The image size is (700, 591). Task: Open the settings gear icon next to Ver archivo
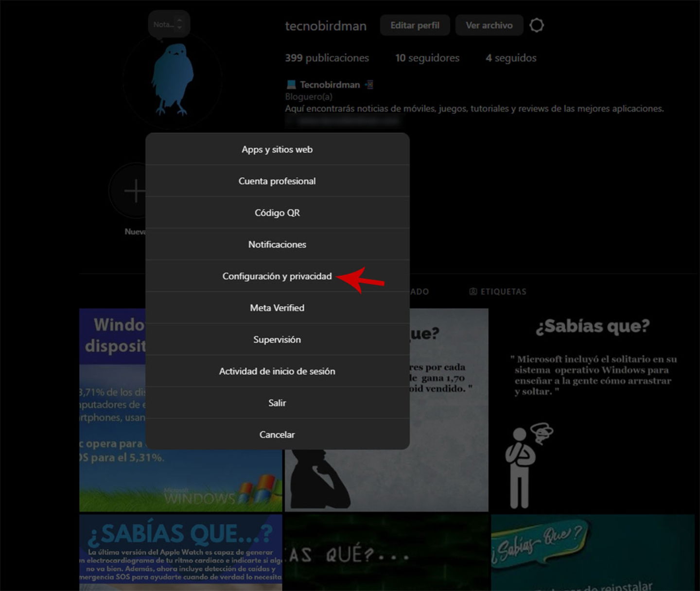click(x=537, y=25)
